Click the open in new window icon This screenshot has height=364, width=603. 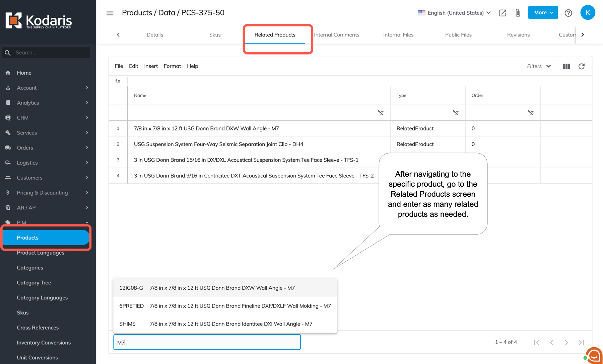coord(503,13)
